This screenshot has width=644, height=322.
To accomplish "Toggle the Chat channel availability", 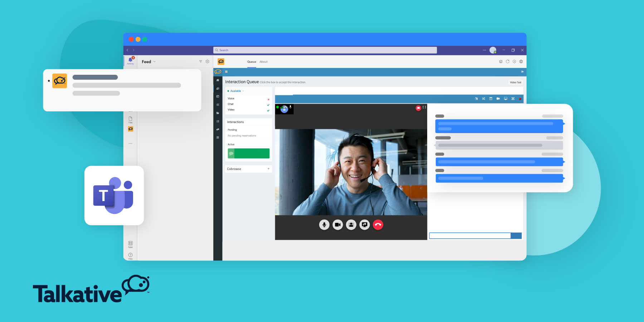I will [268, 105].
